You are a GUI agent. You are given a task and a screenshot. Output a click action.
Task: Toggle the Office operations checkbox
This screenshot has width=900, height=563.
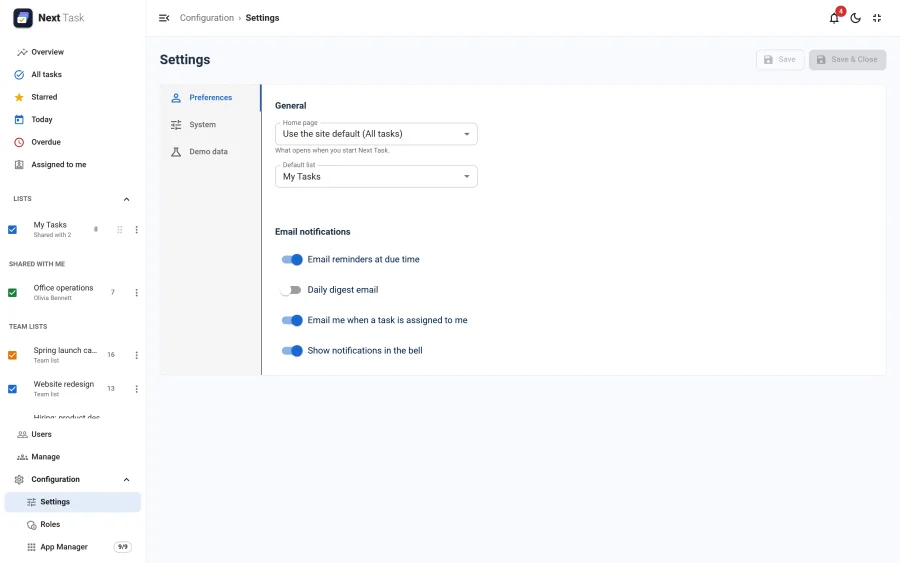click(x=13, y=293)
